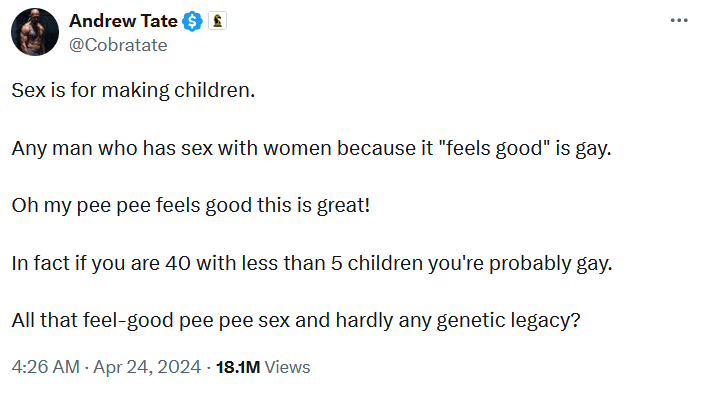Open the three-dot more options menu

[x=679, y=21]
